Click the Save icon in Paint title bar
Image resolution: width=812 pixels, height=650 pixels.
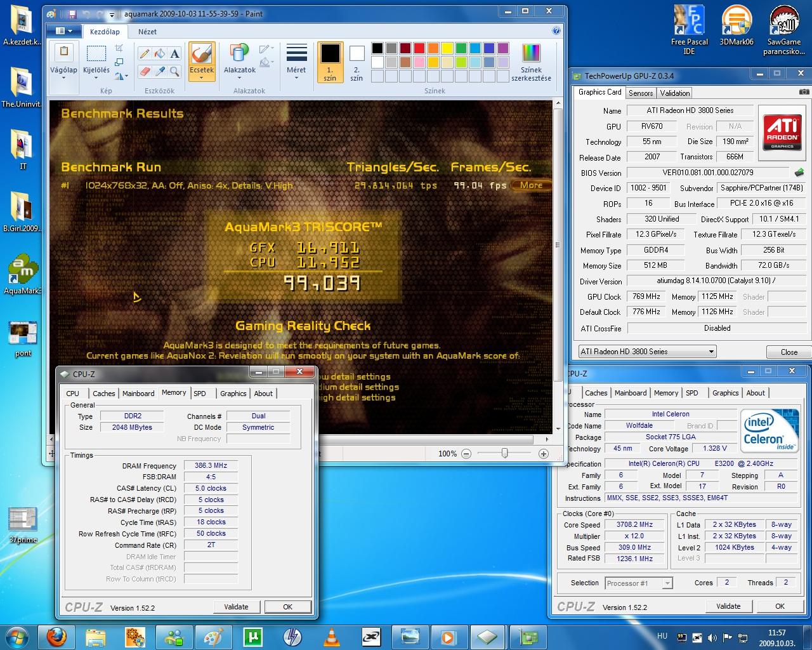[x=72, y=14]
